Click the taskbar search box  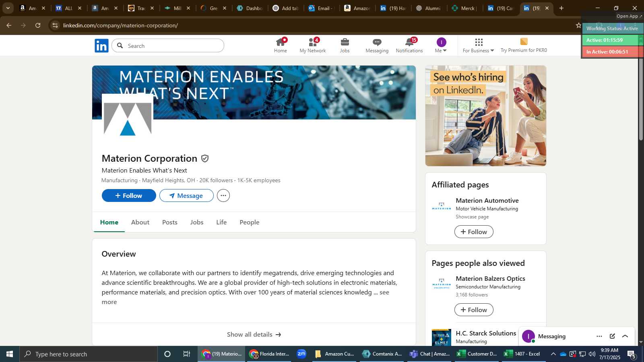click(x=89, y=354)
